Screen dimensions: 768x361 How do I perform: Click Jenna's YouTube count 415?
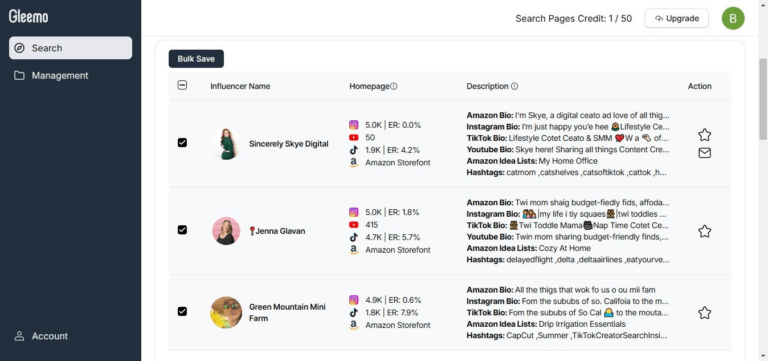372,225
